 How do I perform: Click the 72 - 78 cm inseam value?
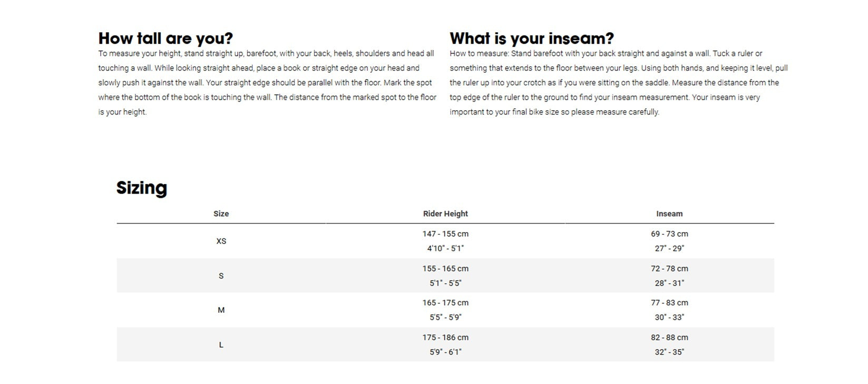tap(669, 268)
